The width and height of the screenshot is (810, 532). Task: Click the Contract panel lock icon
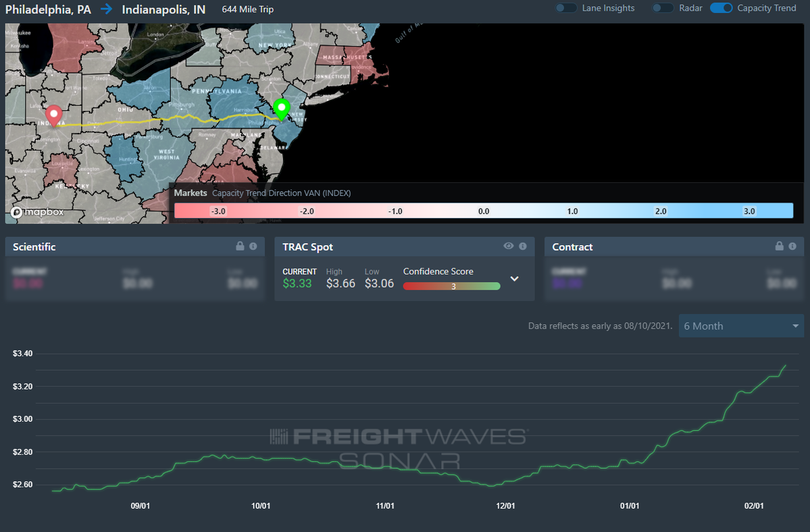pos(779,246)
